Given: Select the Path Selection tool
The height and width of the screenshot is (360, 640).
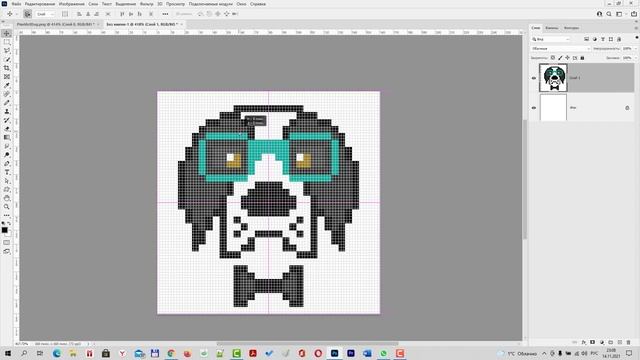Looking at the screenshot, I should pyautogui.click(x=7, y=180).
